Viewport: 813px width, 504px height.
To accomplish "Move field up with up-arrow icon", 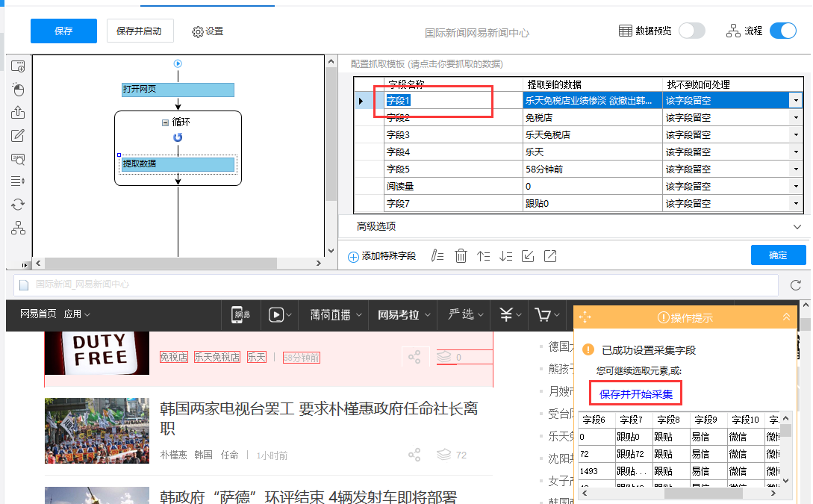I will 483,256.
